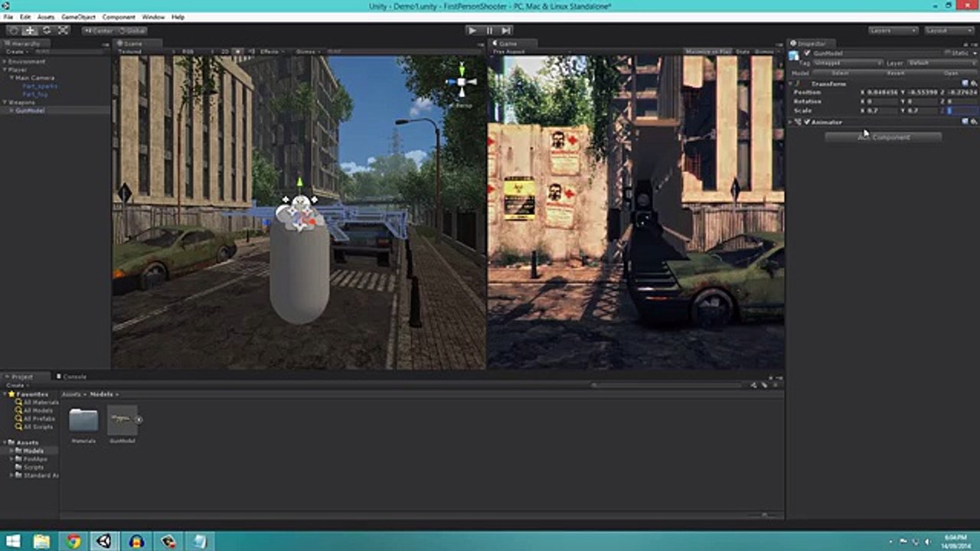Select GunModel in the Hierarchy
This screenshot has width=980, height=551.
pyautogui.click(x=31, y=110)
